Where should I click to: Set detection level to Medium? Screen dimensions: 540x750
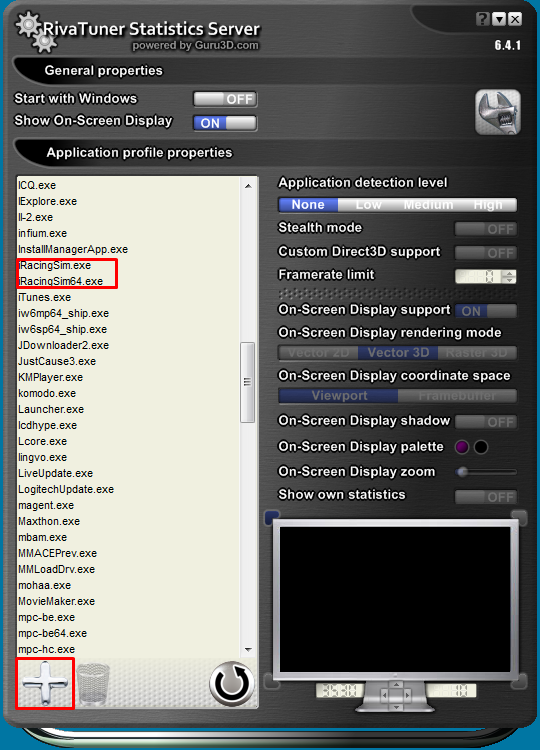click(428, 205)
